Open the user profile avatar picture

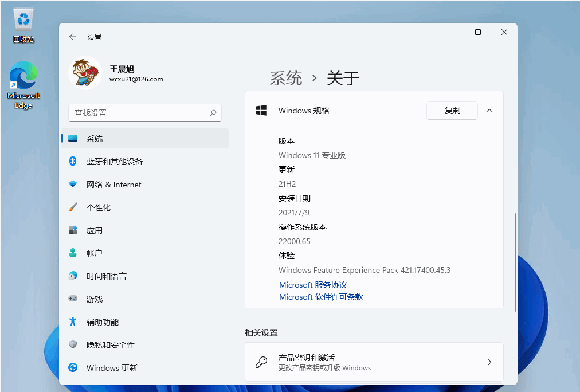(85, 72)
